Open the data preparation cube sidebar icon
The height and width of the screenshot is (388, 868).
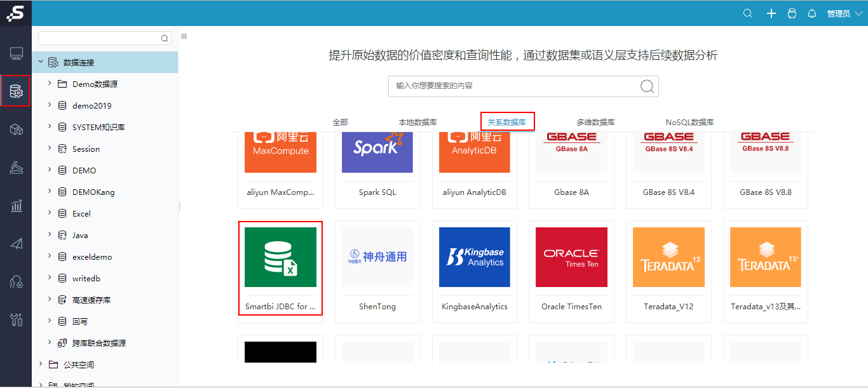(x=17, y=130)
